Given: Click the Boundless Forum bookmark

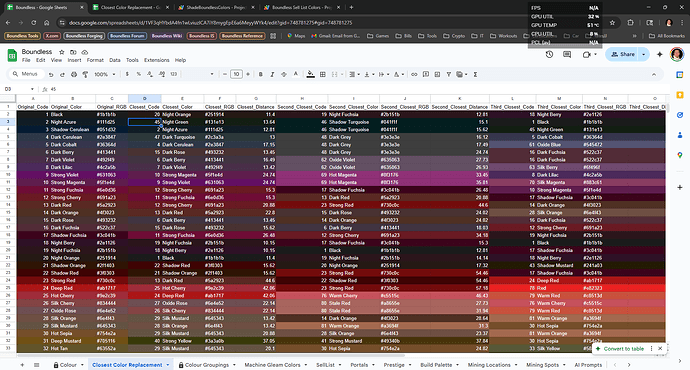Looking at the screenshot, I should point(127,36).
